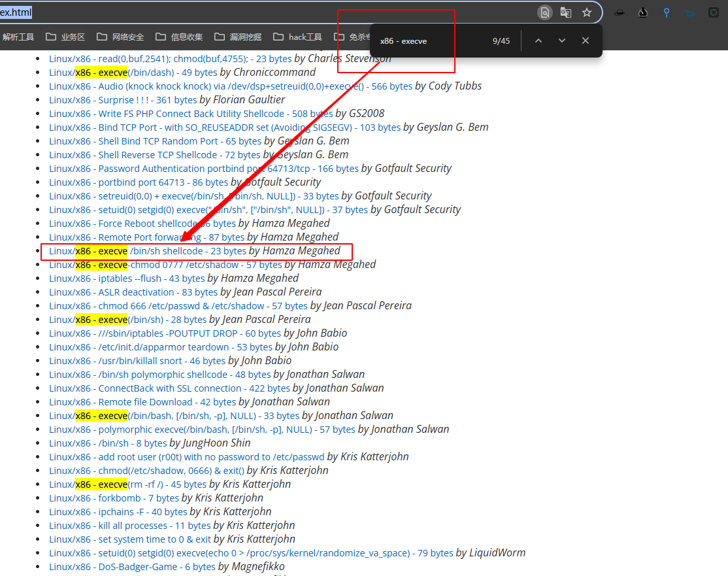
Task: Open the hack工具 bookmarks folder
Action: click(x=297, y=37)
